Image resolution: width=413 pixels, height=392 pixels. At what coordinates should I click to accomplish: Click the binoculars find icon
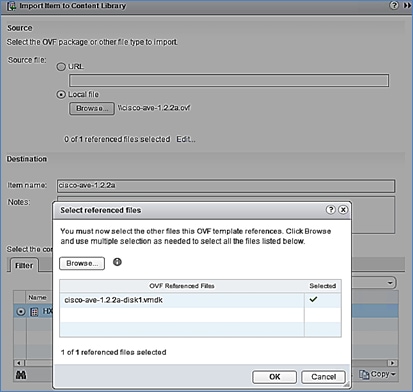click(x=21, y=375)
